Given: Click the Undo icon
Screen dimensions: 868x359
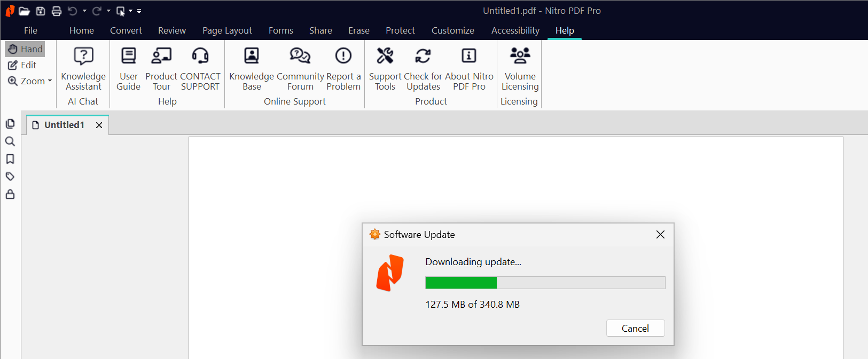Looking at the screenshot, I should 73,11.
